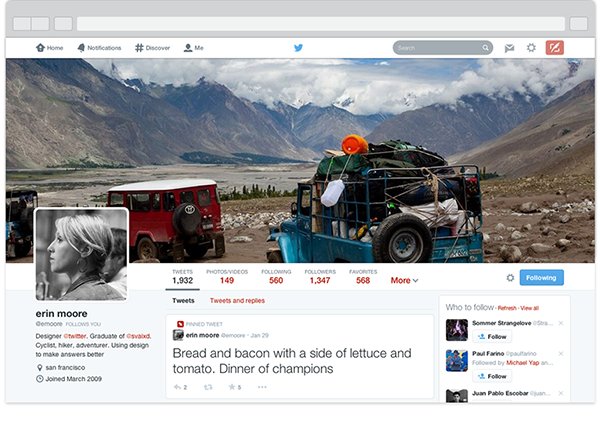Click View all suggestions link
This screenshot has height=423, width=600.
pyautogui.click(x=530, y=308)
